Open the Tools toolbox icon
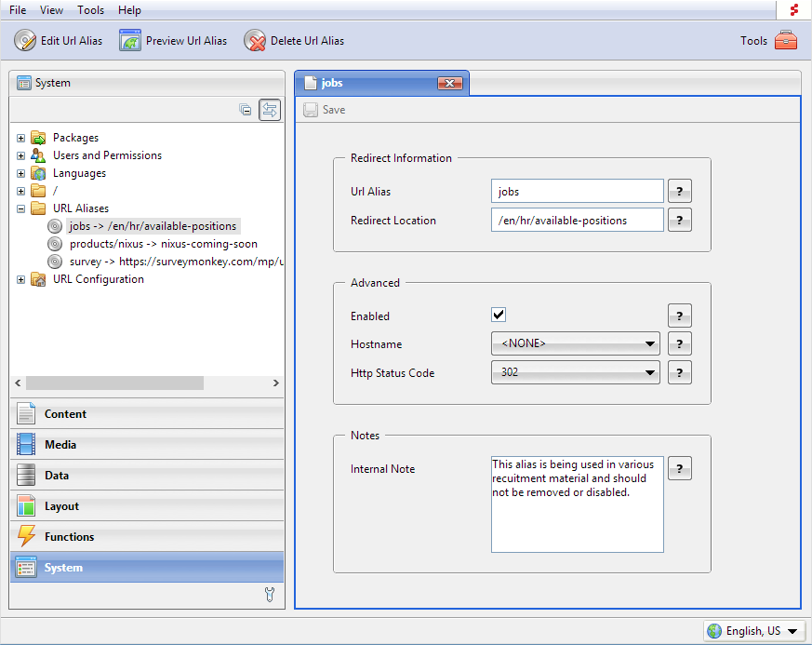Screen dimensions: 812x645 click(786, 41)
